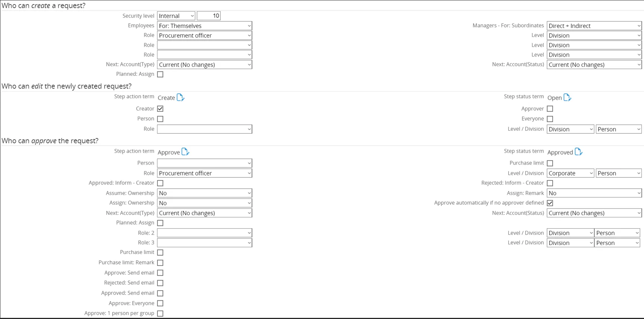Open Managers Direct + Indirect dropdown

(594, 26)
